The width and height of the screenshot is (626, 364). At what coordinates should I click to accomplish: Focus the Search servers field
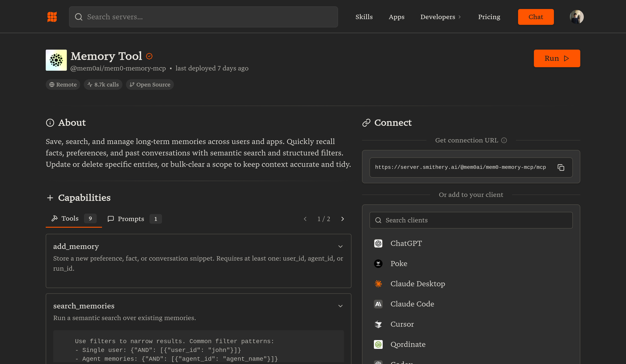coord(203,17)
